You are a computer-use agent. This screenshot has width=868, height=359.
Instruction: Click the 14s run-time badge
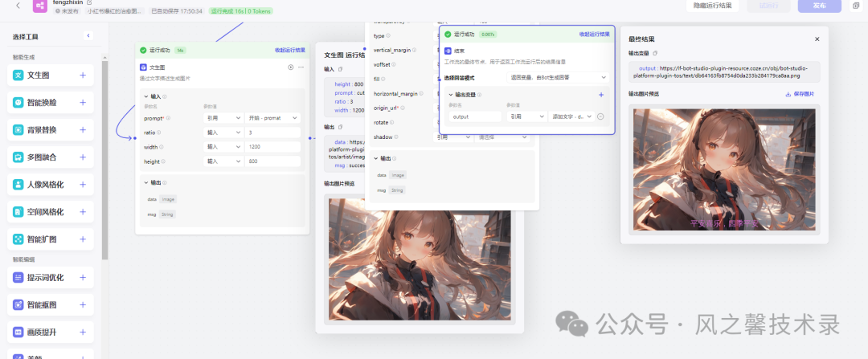tap(179, 50)
